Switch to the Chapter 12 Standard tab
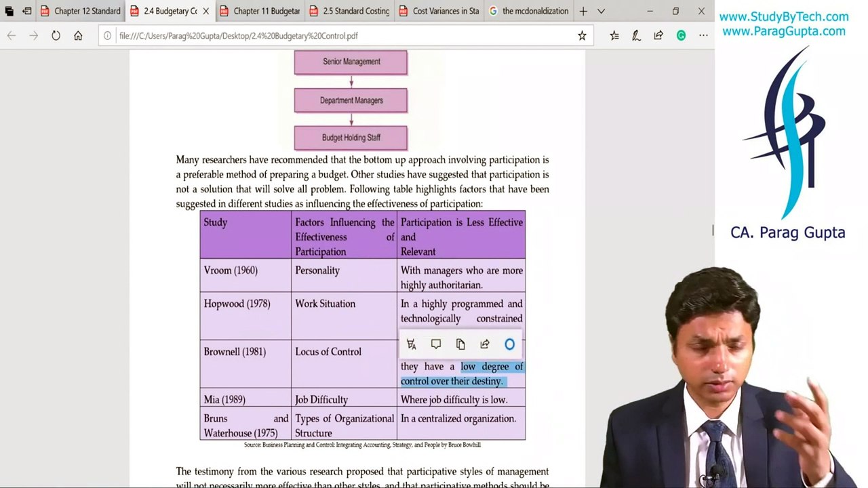Image resolution: width=868 pixels, height=488 pixels. pyautogui.click(x=81, y=11)
